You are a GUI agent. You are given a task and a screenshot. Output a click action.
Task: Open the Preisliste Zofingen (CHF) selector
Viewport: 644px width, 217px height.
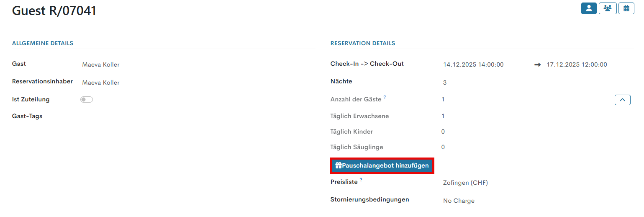point(465,183)
